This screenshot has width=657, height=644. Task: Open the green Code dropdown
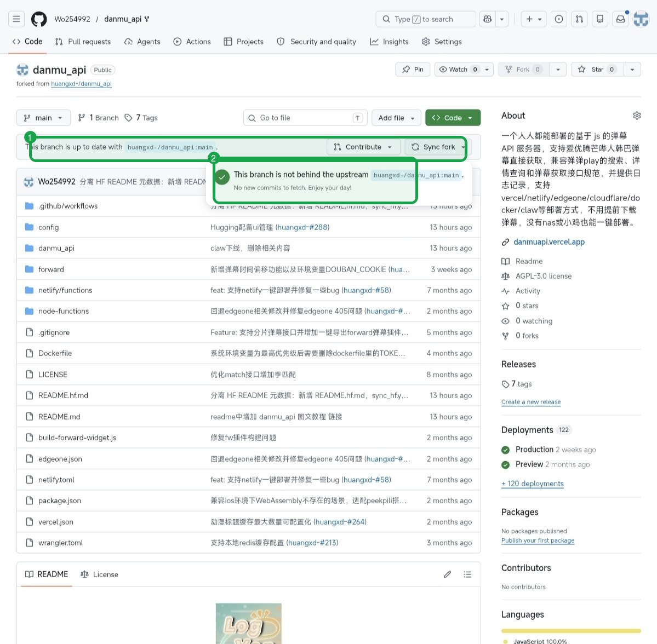pos(453,118)
